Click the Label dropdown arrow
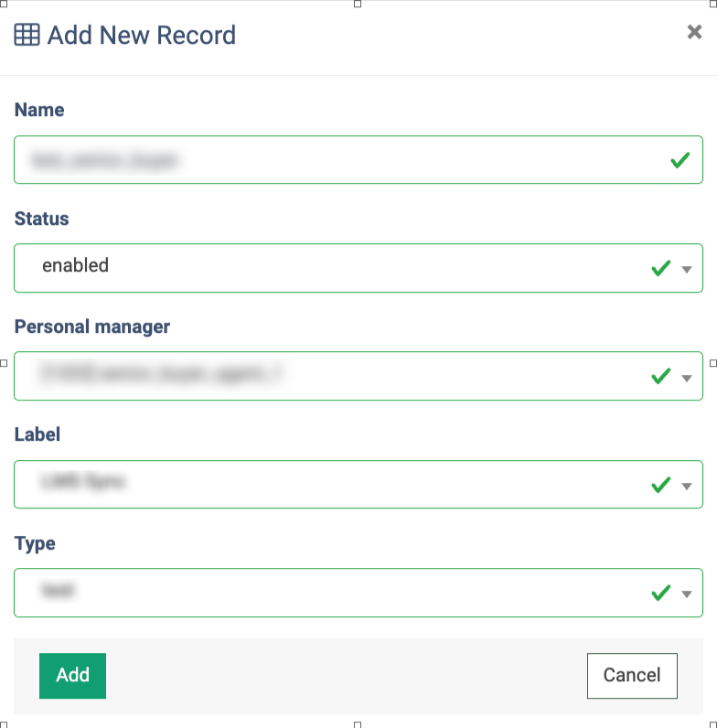This screenshot has height=728, width=717. (687, 486)
